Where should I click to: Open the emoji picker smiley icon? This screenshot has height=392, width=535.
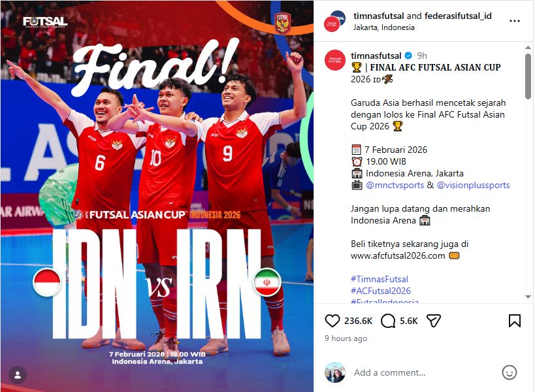[x=509, y=372]
